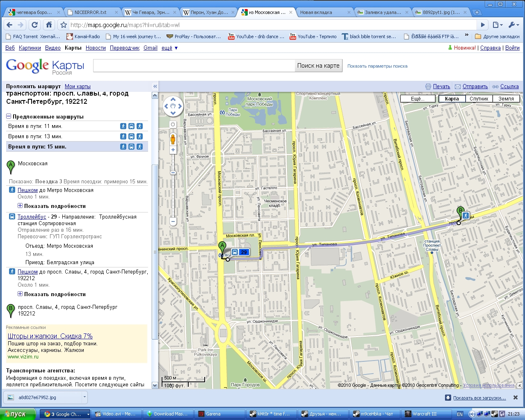525x420 pixels.
Task: Click Chrome's forward arrow button
Action: pyautogui.click(x=21, y=25)
